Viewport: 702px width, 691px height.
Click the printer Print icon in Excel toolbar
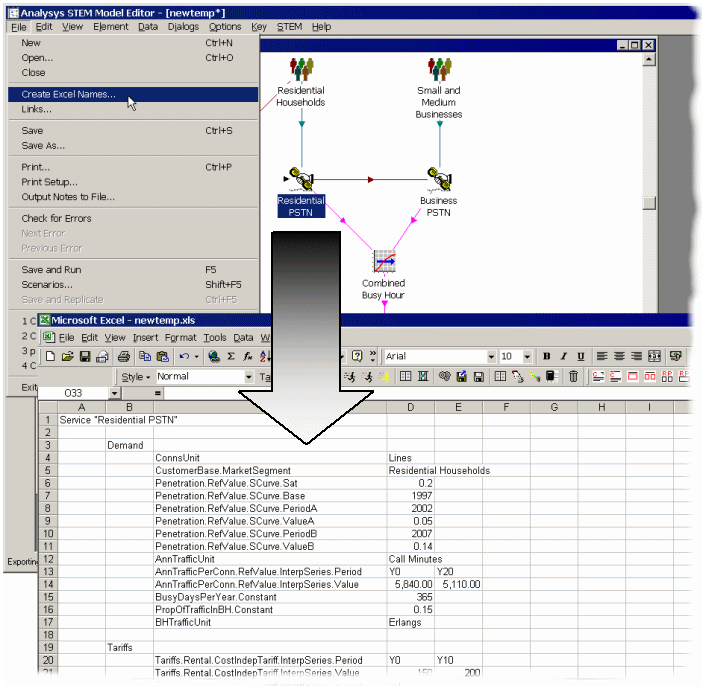click(124, 356)
